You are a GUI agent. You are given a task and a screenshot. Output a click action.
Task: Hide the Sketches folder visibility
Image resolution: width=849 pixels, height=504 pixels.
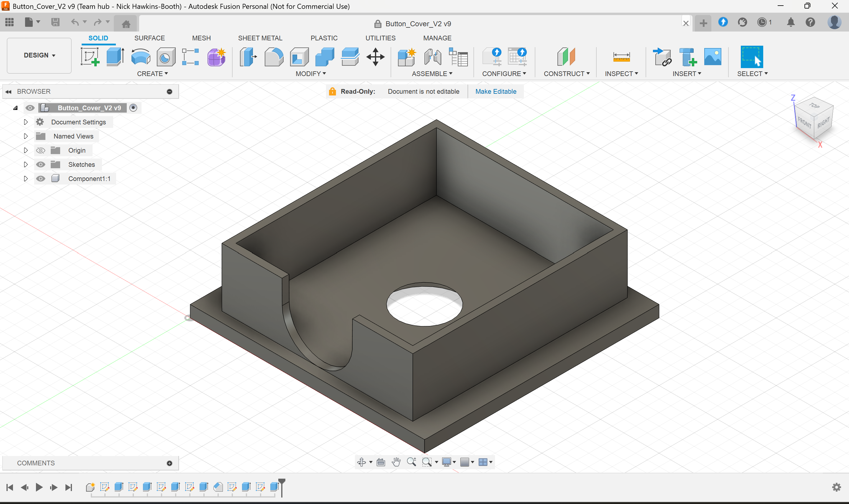(41, 164)
